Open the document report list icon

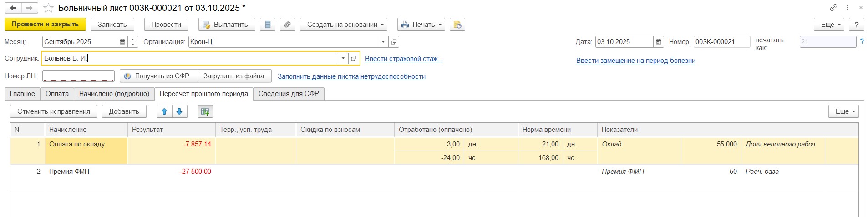(x=268, y=25)
